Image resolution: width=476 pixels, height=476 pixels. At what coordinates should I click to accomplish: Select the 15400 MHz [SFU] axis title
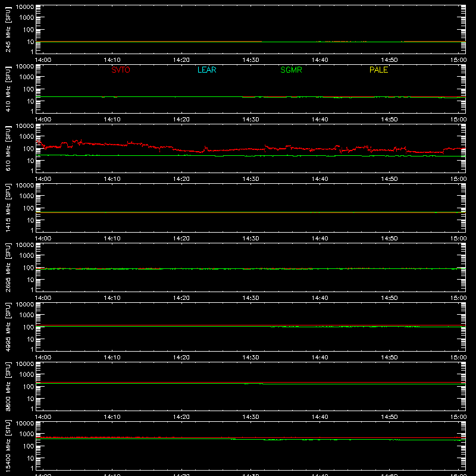(x=8, y=446)
